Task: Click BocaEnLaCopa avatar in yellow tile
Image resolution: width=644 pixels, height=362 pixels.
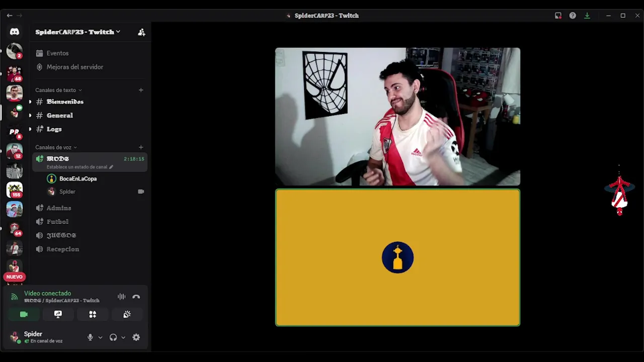Action: (397, 257)
